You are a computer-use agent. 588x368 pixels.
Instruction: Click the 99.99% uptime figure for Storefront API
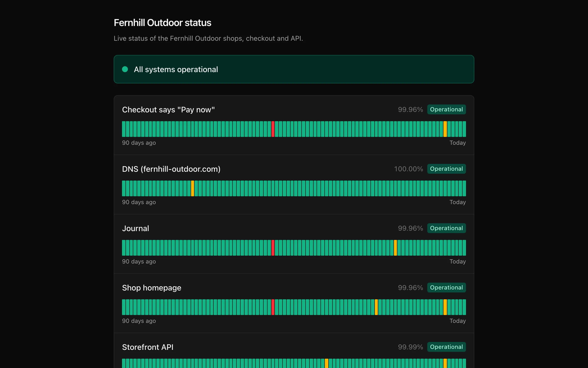pos(410,347)
